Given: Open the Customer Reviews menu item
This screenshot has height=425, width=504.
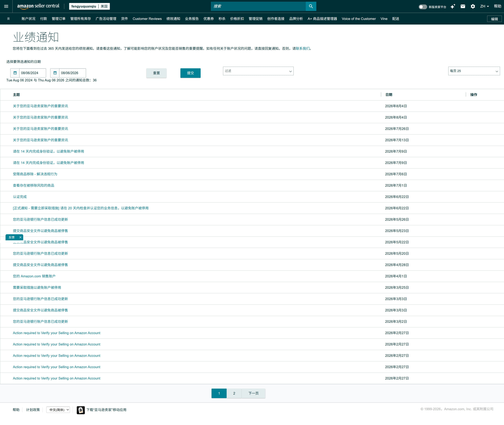Looking at the screenshot, I should 147,19.
